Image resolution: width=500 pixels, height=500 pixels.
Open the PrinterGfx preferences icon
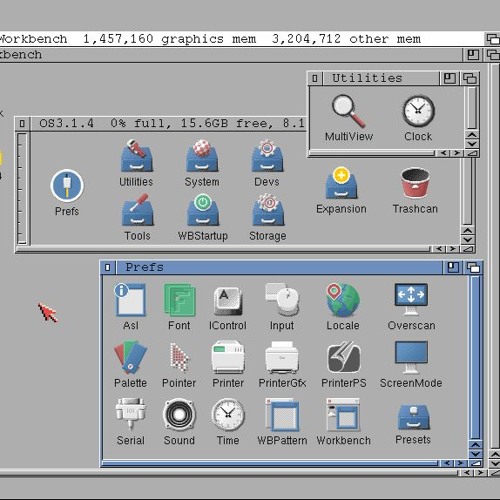click(282, 357)
